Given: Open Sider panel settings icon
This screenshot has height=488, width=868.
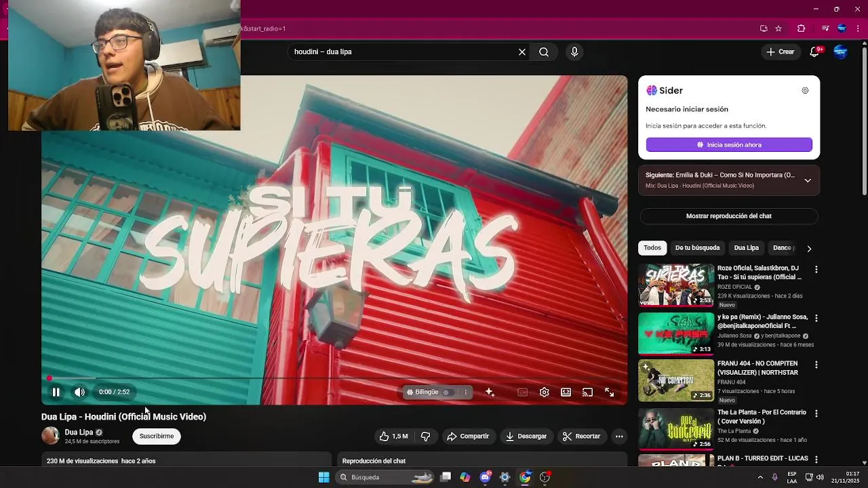Looking at the screenshot, I should pyautogui.click(x=805, y=90).
